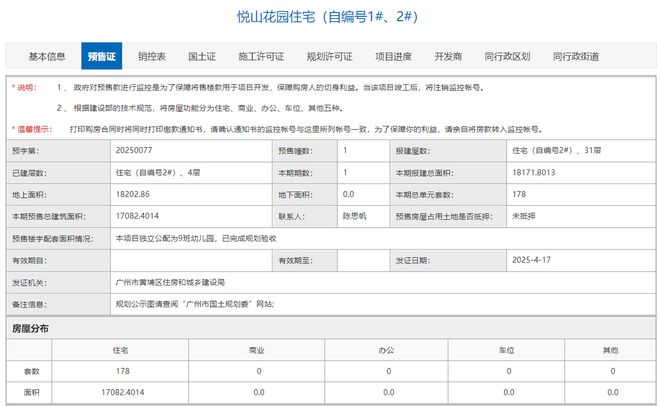The image size is (660, 406).
Task: Click the 住宅 套数 value 178
Action: point(122,371)
